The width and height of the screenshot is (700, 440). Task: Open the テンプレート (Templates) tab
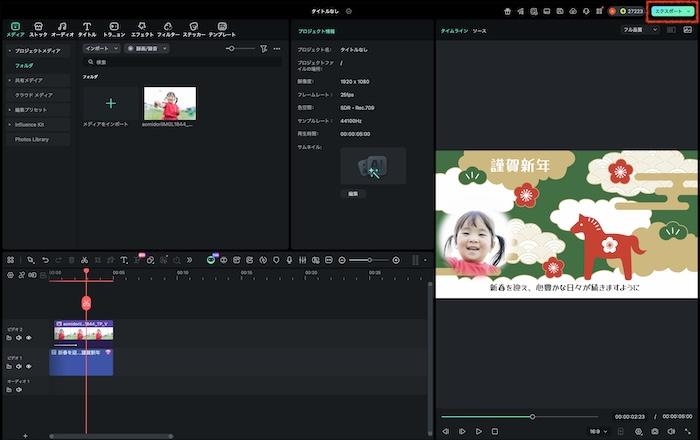click(222, 29)
